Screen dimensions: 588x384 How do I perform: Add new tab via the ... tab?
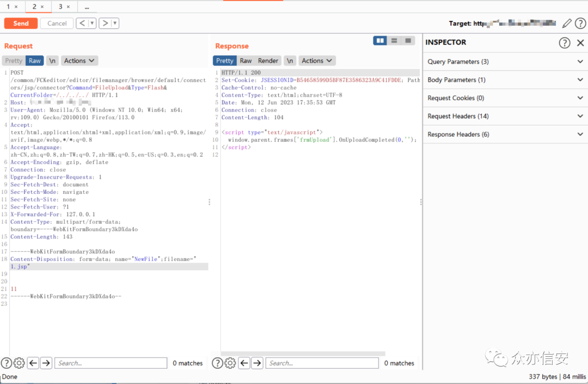click(x=87, y=7)
